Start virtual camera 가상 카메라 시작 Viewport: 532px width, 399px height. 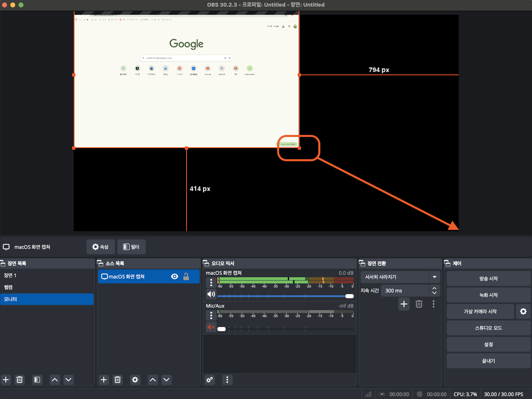(x=480, y=311)
